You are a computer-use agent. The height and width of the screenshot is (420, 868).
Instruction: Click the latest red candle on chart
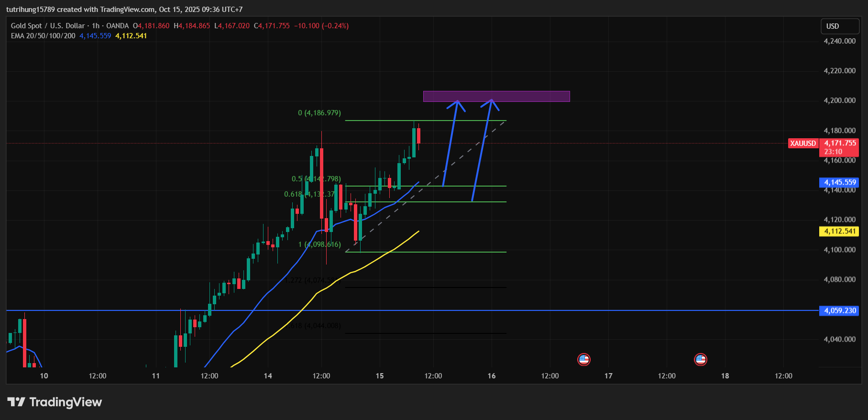pyautogui.click(x=418, y=136)
